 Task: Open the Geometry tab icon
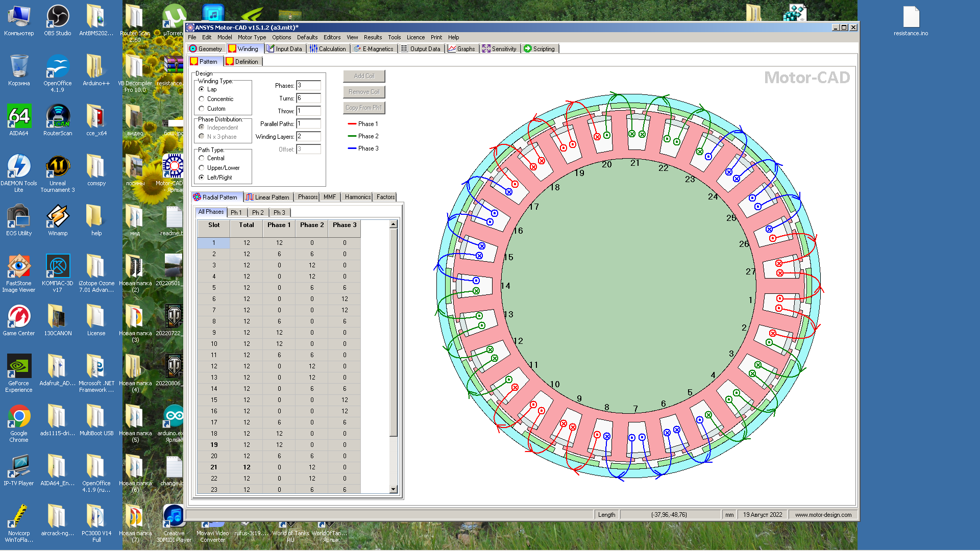[193, 49]
